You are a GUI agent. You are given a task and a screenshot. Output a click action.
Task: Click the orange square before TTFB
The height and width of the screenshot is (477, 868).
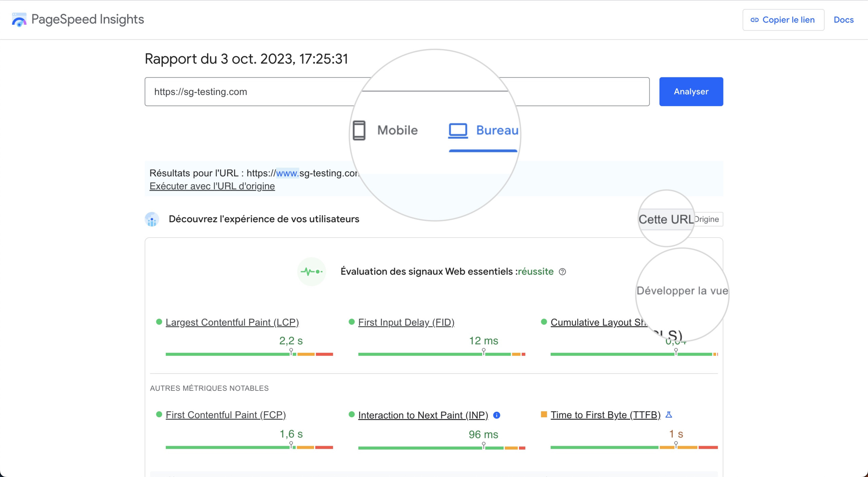[544, 414]
